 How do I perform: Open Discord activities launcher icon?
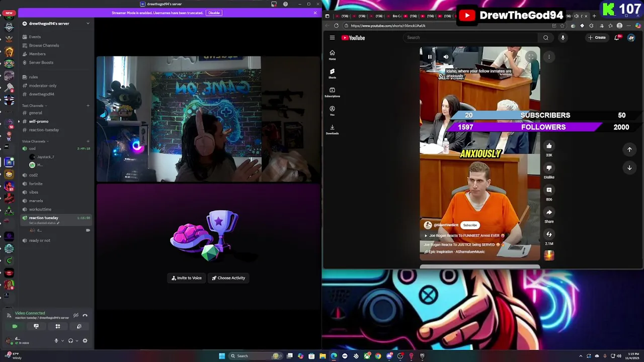click(58, 326)
